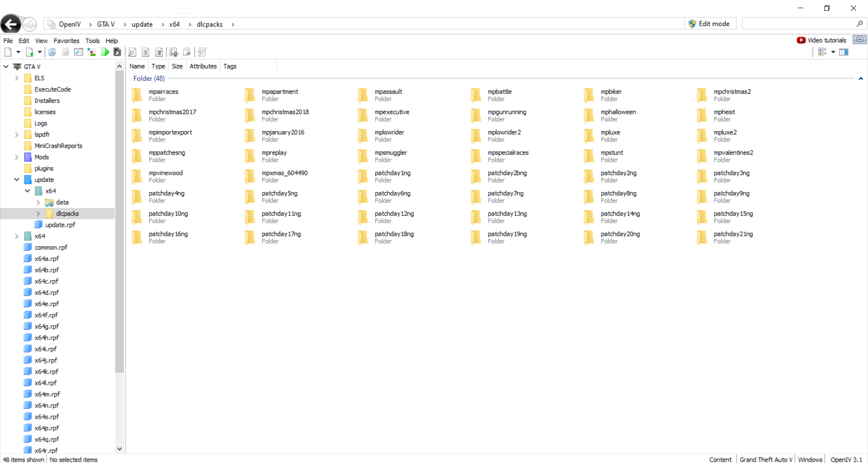The image size is (868, 464).
Task: Click the copy documents with arrow icon
Action: pyautogui.click(x=187, y=52)
